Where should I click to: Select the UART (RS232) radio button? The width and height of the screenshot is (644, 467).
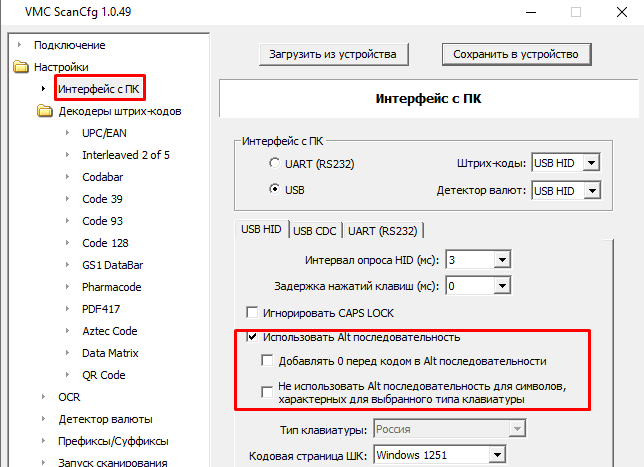pos(274,163)
